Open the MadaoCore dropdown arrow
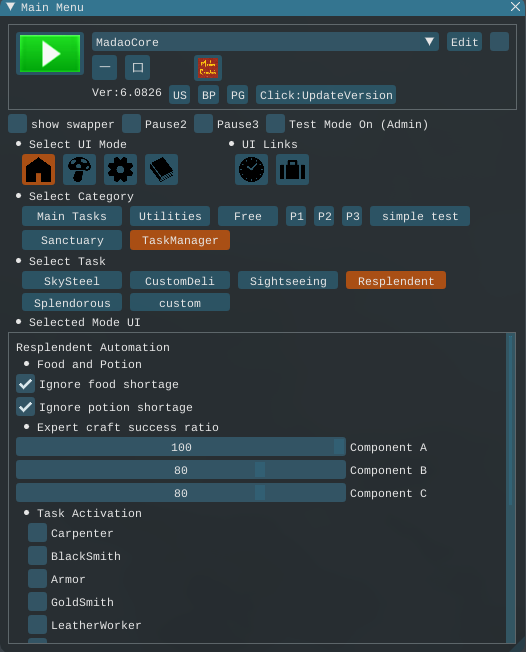Screen dimensions: 526x652 click(x=429, y=42)
